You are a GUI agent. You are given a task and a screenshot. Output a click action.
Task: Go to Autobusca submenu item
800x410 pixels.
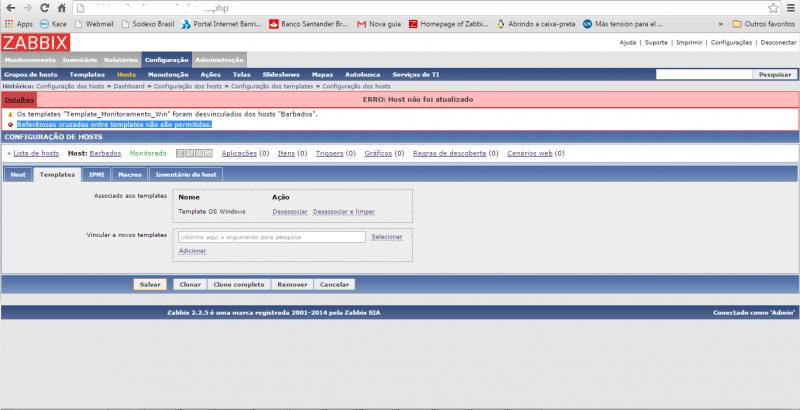pyautogui.click(x=363, y=75)
